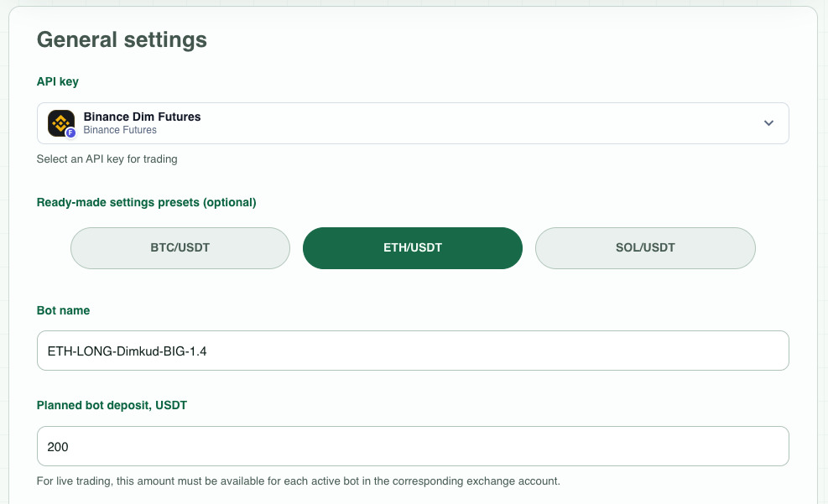This screenshot has height=504, width=828.
Task: Click the API key label
Action: (x=58, y=82)
